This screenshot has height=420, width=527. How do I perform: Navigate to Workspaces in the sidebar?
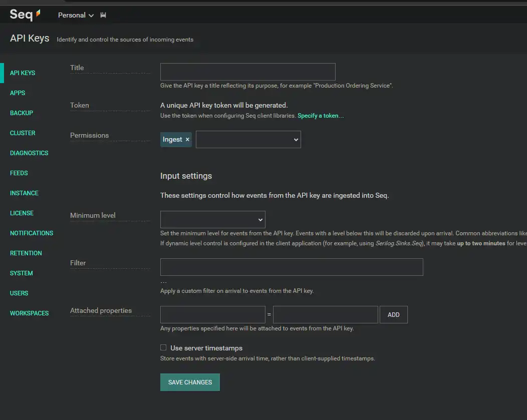29,313
